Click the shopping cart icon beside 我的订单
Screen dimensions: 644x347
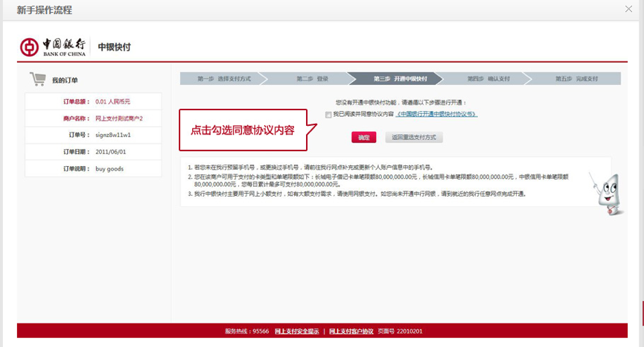click(38, 79)
